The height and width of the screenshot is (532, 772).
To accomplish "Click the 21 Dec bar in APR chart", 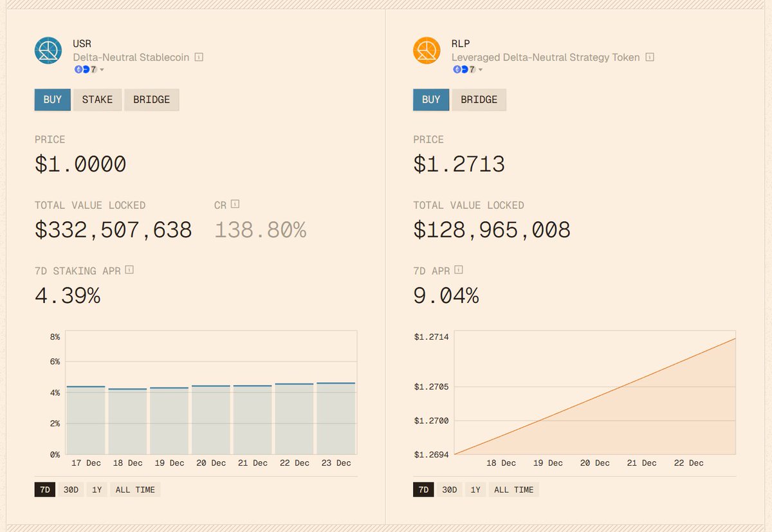I will pos(253,420).
